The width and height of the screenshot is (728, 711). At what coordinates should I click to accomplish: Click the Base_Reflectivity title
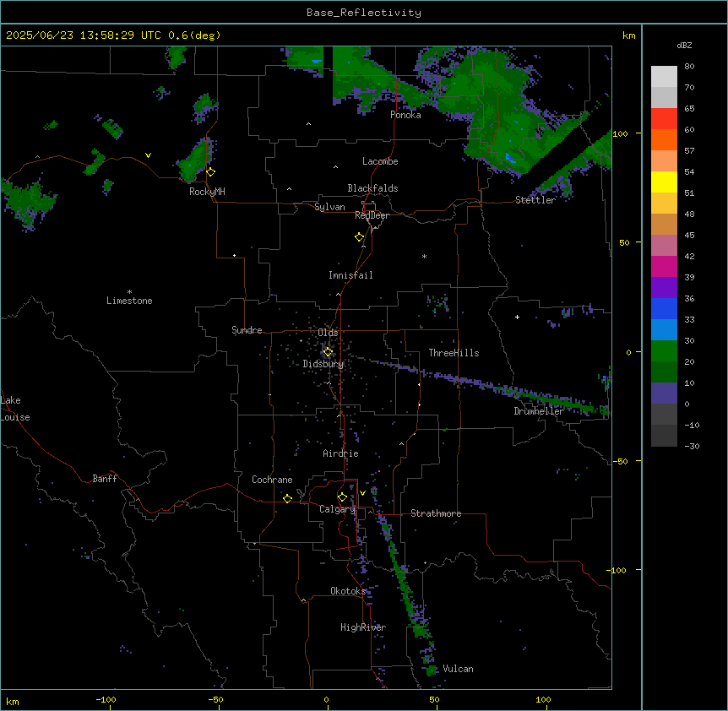(x=364, y=13)
